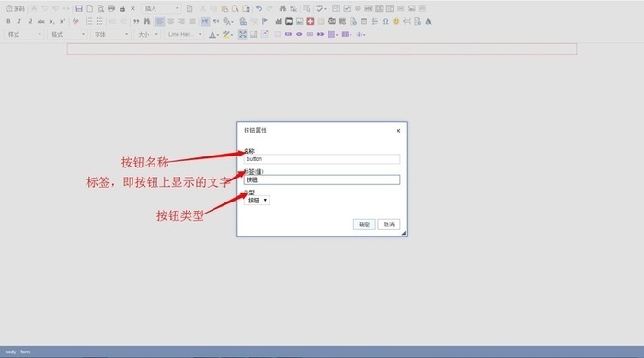This screenshot has height=358, width=644.
Task: Click the Block Quote icon
Action: click(x=136, y=21)
